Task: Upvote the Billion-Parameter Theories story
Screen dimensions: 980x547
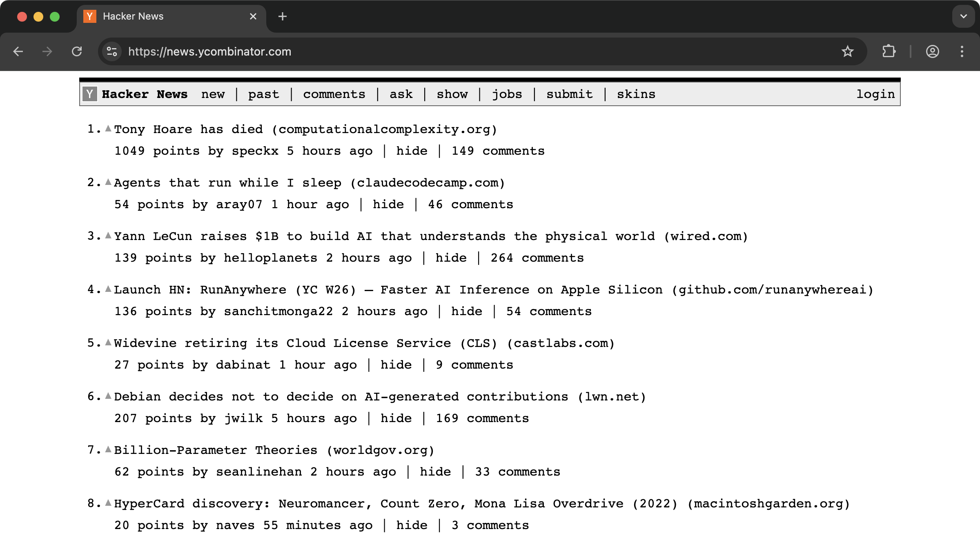Action: tap(108, 449)
